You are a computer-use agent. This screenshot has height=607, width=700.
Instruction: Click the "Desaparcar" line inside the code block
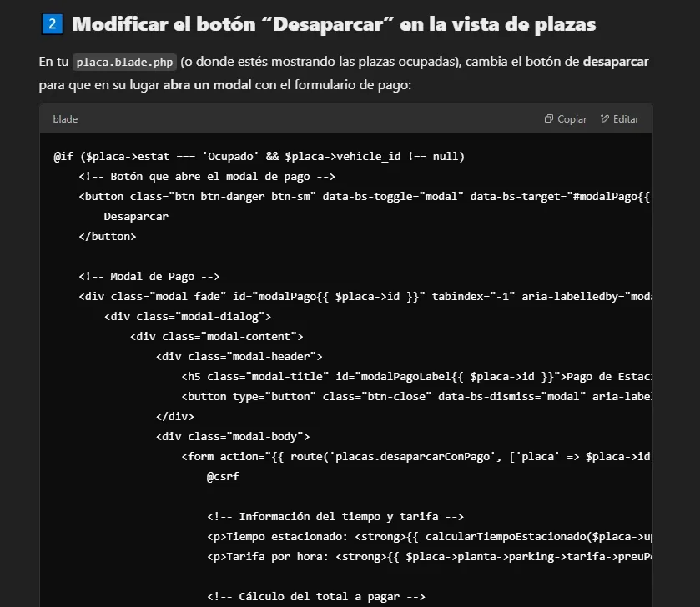point(136,217)
